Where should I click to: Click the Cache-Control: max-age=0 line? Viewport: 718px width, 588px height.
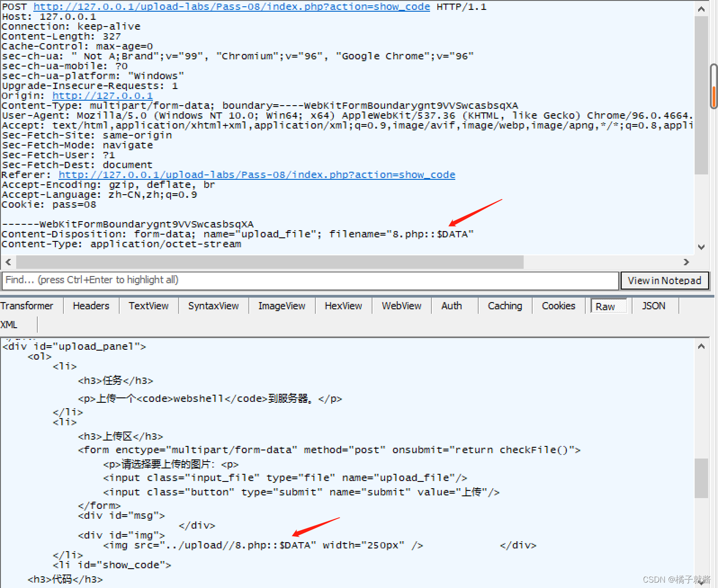pos(77,46)
